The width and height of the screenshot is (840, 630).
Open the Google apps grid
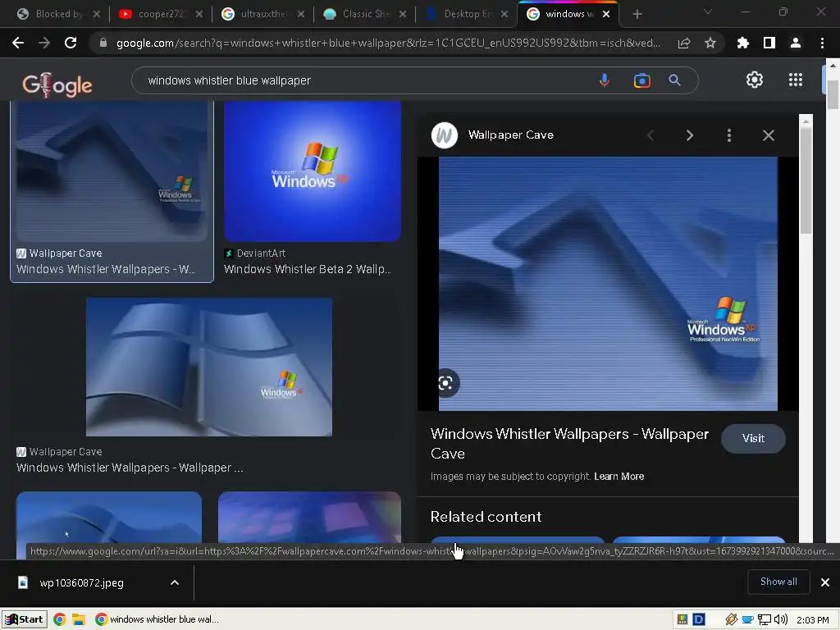(796, 80)
